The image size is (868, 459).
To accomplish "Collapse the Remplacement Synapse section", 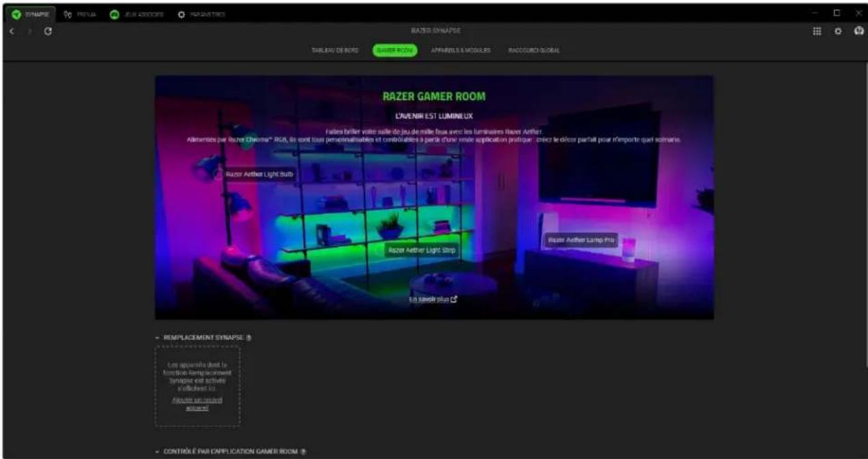I will (157, 338).
